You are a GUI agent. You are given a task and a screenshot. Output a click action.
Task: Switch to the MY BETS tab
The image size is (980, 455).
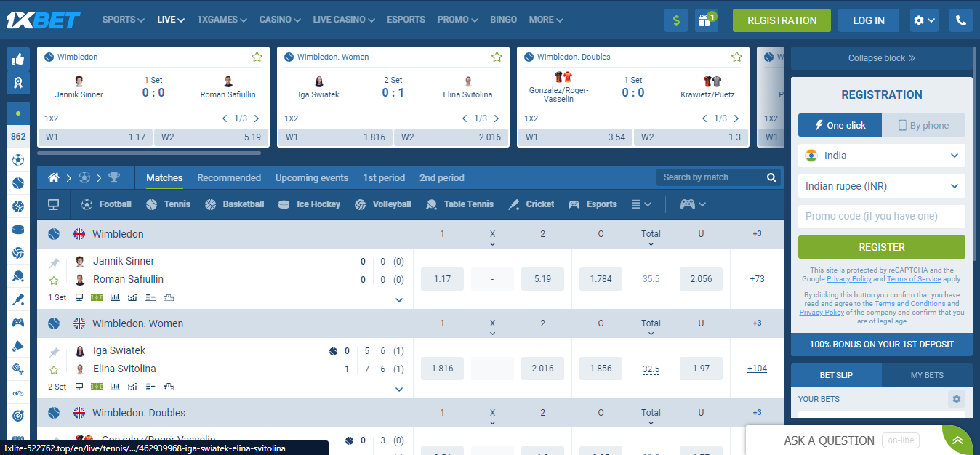(x=927, y=375)
